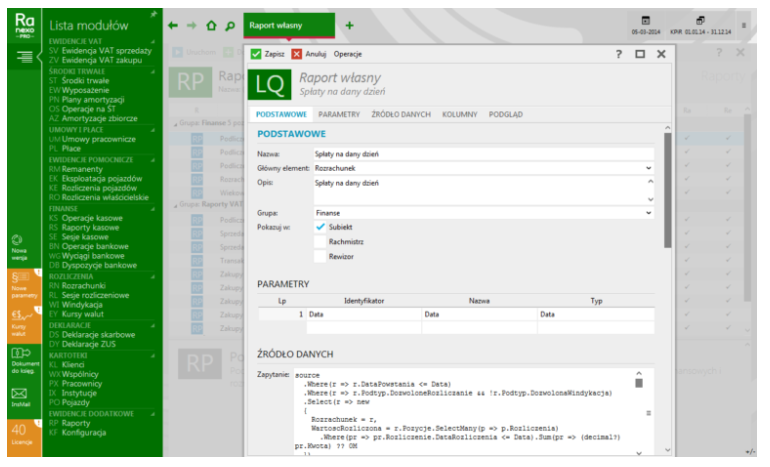Switch to the KOLUMNY tab
This screenshot has width=770, height=467.
tap(460, 114)
